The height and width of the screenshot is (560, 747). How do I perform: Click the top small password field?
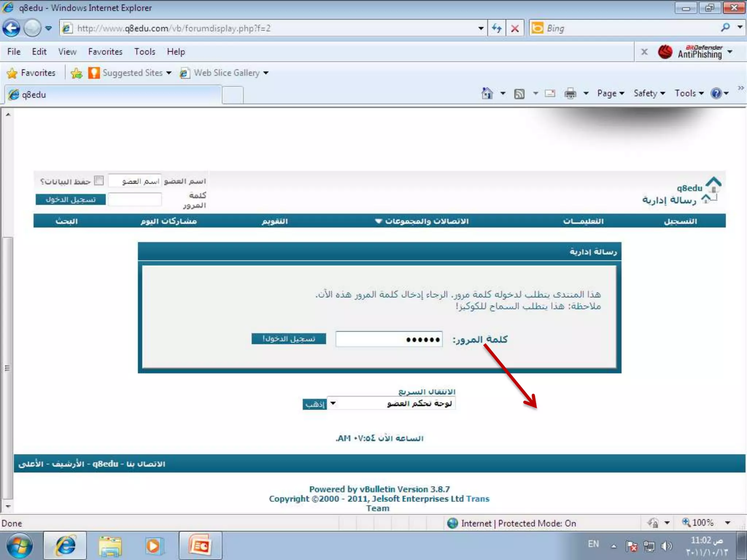135,199
